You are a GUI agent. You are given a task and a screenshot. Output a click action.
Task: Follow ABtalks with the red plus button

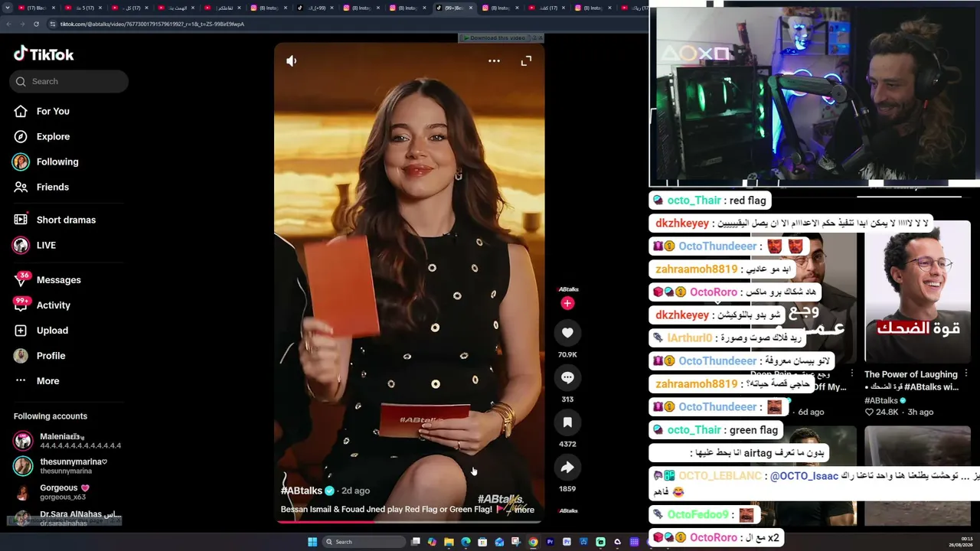click(x=567, y=303)
